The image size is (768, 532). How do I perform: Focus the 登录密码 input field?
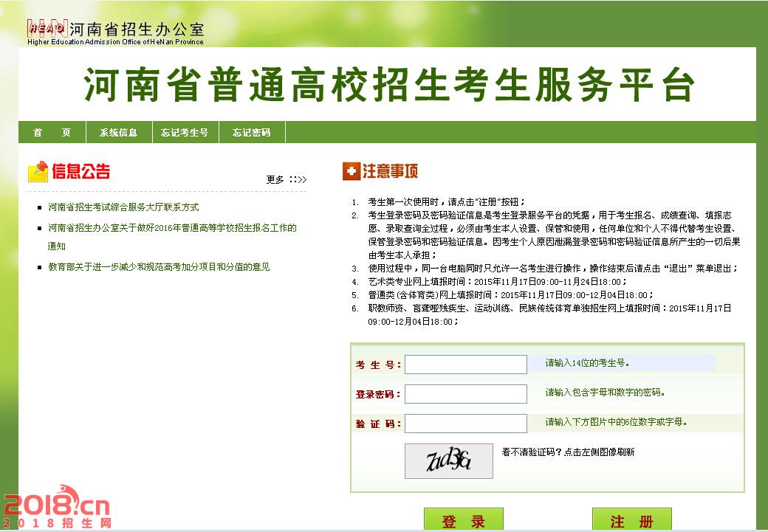(465, 394)
